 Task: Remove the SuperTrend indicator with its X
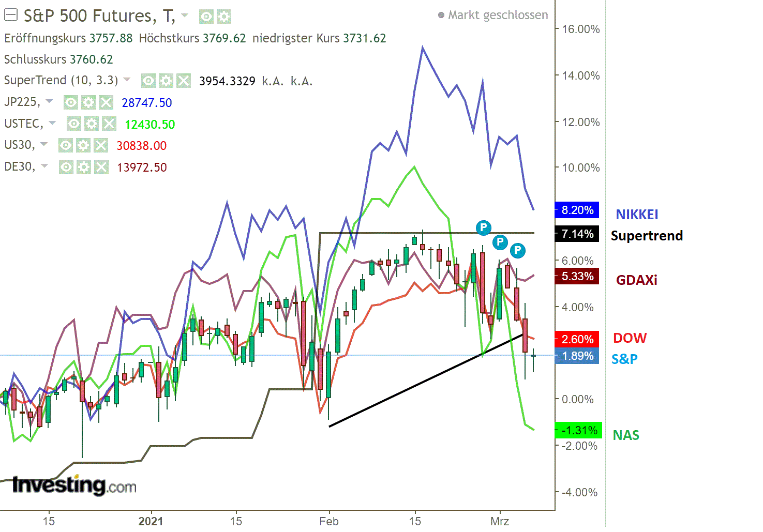click(x=184, y=81)
